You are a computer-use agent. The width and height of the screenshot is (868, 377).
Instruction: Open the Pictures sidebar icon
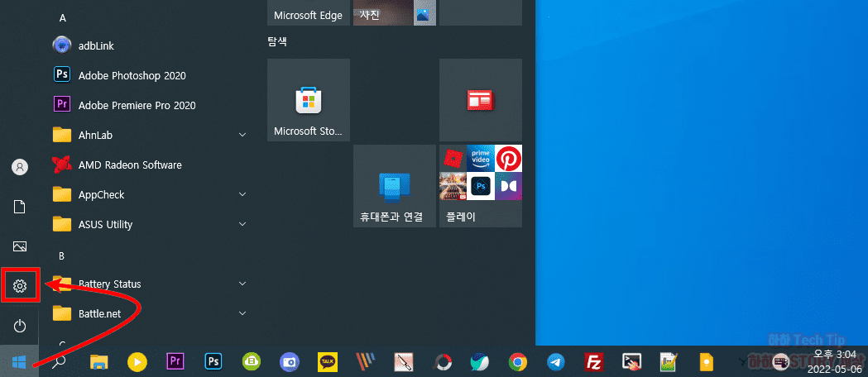point(20,246)
